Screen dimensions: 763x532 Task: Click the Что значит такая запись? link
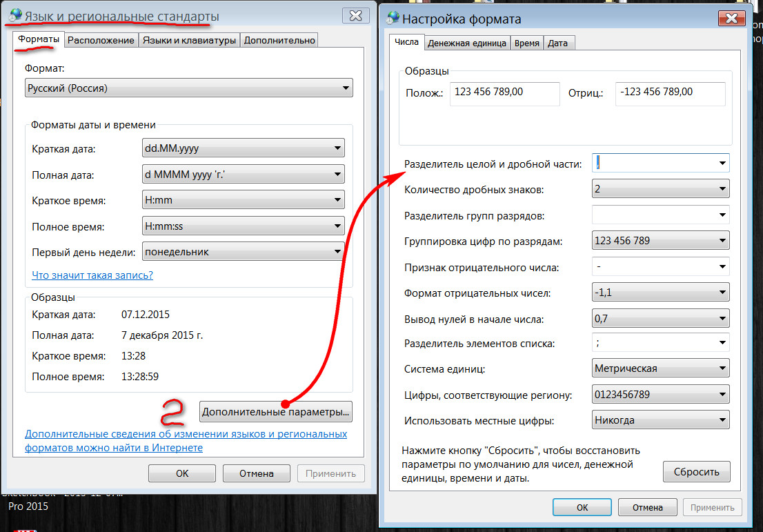92,275
